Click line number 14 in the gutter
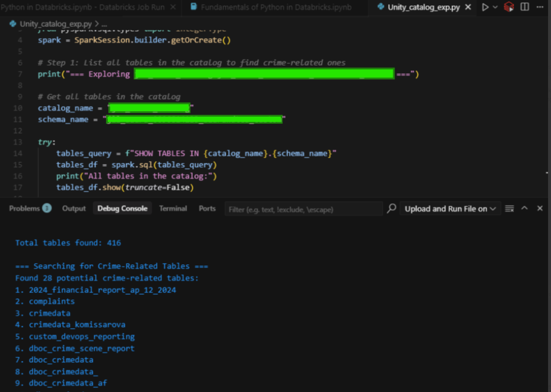The image size is (551, 392). click(18, 154)
